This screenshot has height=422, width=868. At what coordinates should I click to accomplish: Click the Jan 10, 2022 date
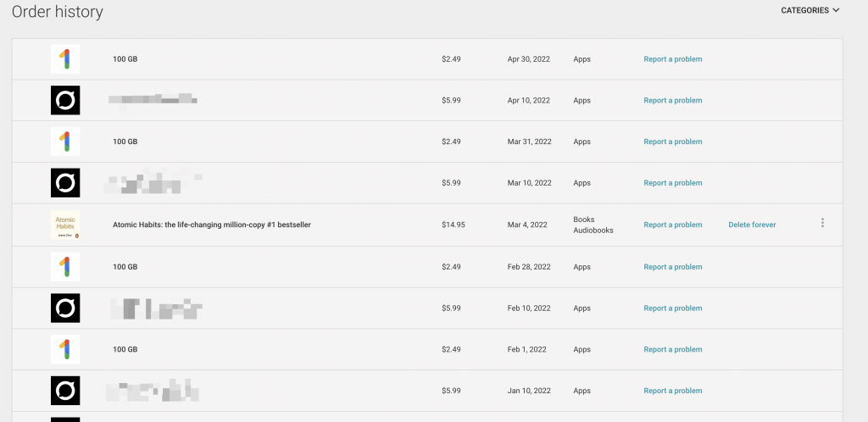pyautogui.click(x=529, y=391)
